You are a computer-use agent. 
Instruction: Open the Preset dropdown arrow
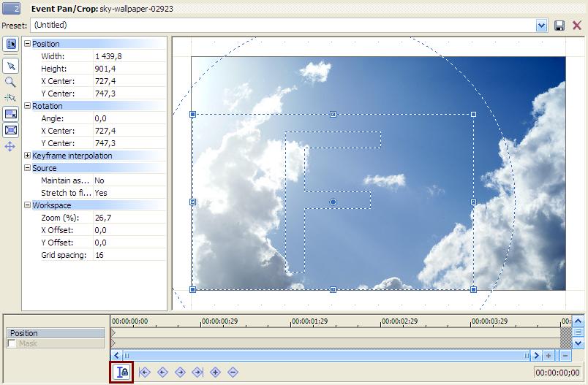click(x=541, y=26)
